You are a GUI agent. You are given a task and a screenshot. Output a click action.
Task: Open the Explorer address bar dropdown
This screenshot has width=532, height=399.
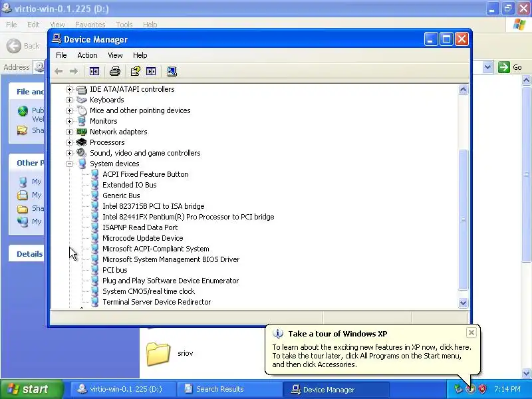[487, 67]
